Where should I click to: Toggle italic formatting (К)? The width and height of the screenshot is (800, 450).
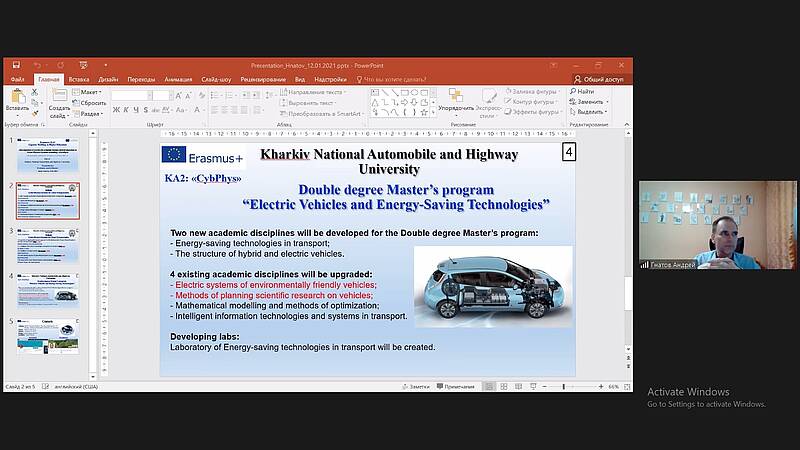(x=126, y=110)
